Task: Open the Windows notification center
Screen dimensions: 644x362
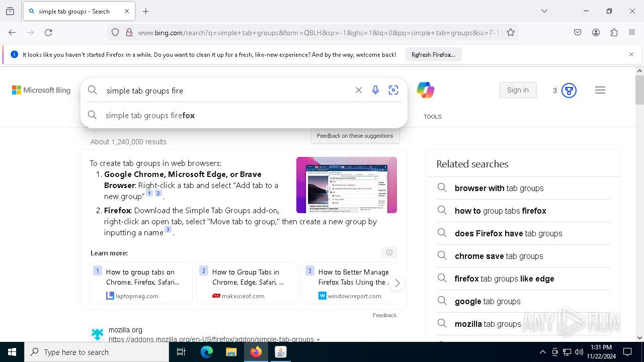Action: [x=627, y=352]
